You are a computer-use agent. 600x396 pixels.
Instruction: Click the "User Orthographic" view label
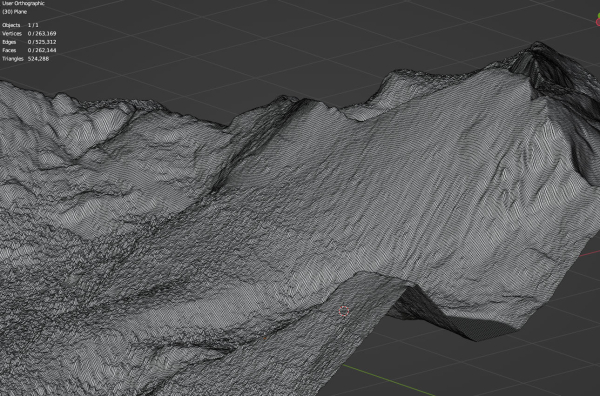tap(23, 3)
